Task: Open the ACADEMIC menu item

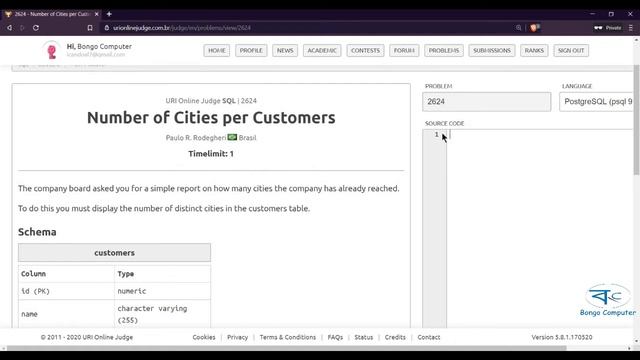Action: pyautogui.click(x=322, y=51)
